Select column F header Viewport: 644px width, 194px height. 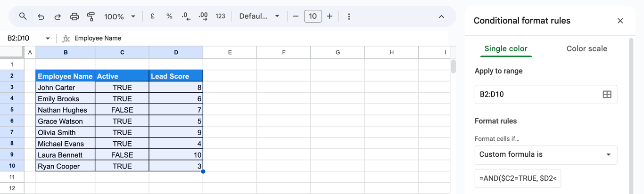coord(284,52)
